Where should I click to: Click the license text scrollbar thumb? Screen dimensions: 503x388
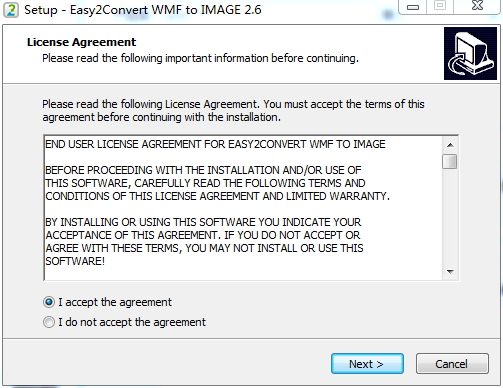[x=450, y=162]
